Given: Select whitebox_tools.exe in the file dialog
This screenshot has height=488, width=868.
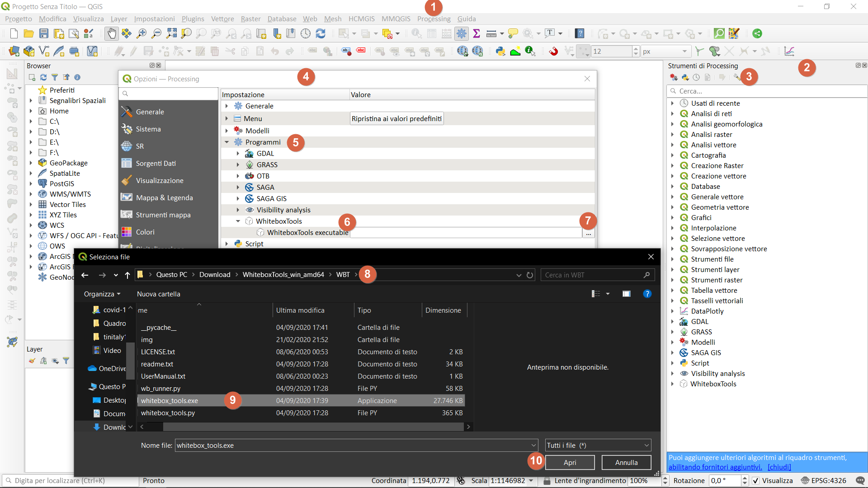Looking at the screenshot, I should click(x=170, y=400).
